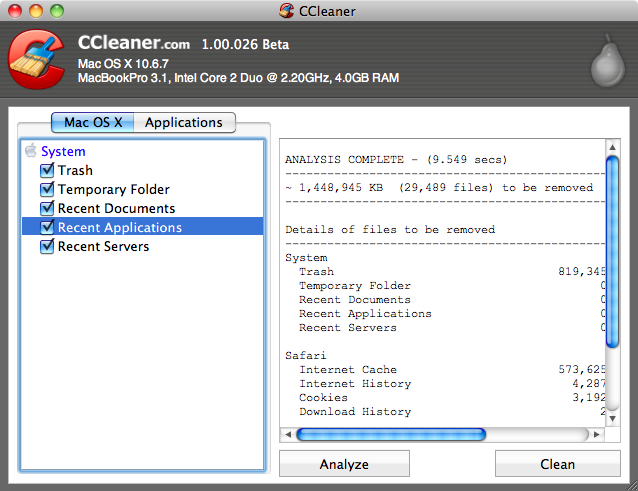Click 'Safari' heading in results
The height and width of the screenshot is (491, 638).
306,356
